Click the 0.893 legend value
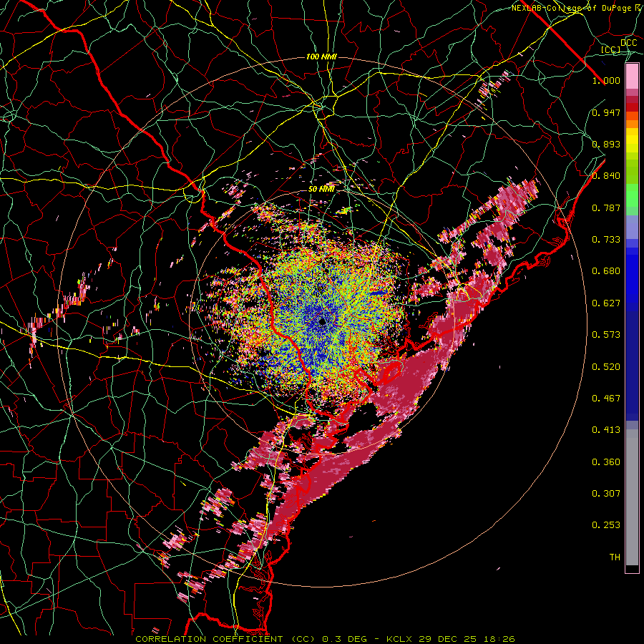 (x=606, y=144)
